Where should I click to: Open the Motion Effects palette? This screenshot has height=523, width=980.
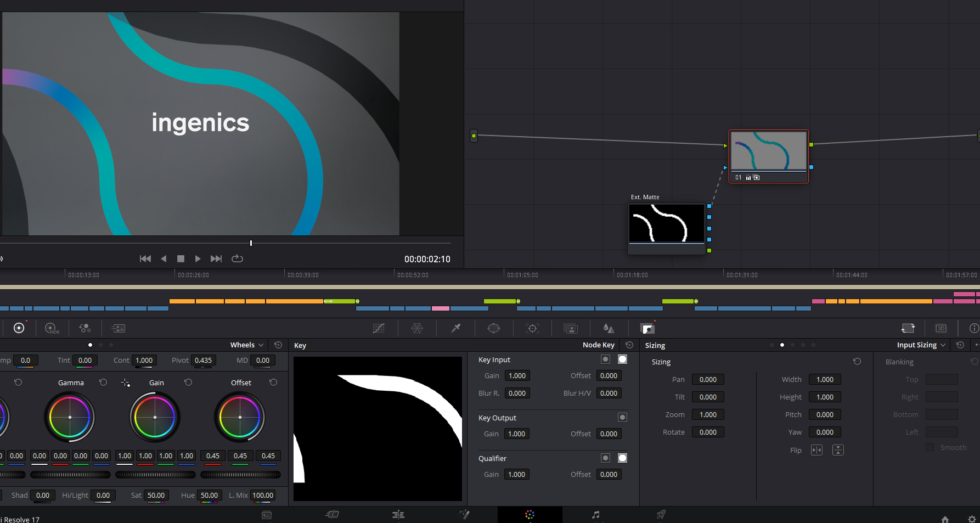pos(119,328)
